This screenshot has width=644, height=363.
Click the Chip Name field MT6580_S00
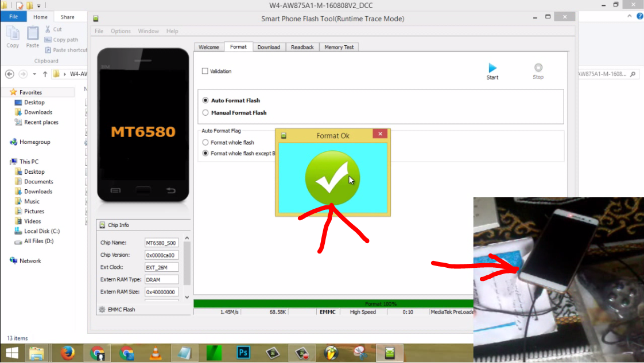161,243
